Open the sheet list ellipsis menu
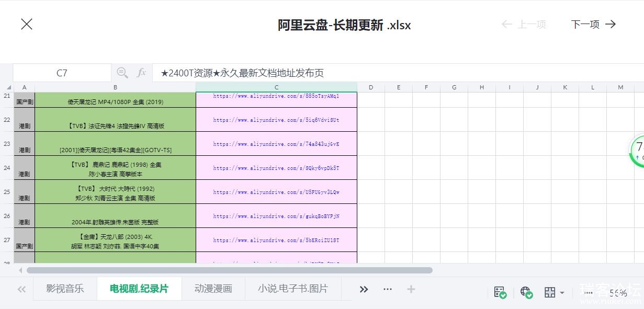The image size is (644, 309). (x=388, y=289)
